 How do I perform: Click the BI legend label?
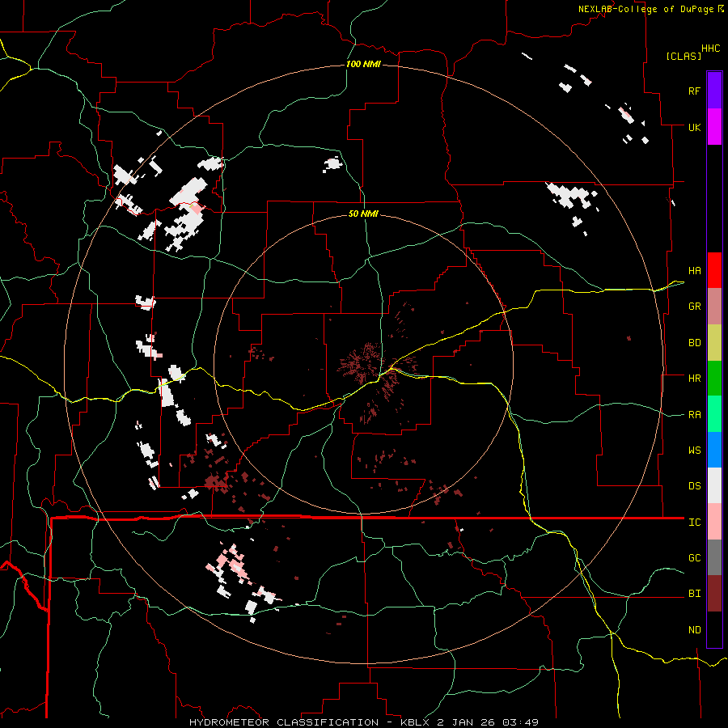(694, 594)
